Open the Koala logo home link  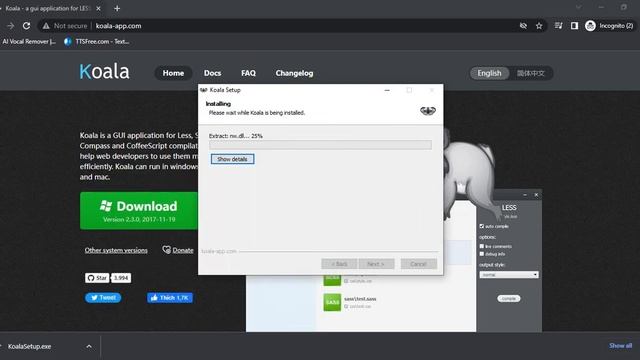pyautogui.click(x=104, y=72)
